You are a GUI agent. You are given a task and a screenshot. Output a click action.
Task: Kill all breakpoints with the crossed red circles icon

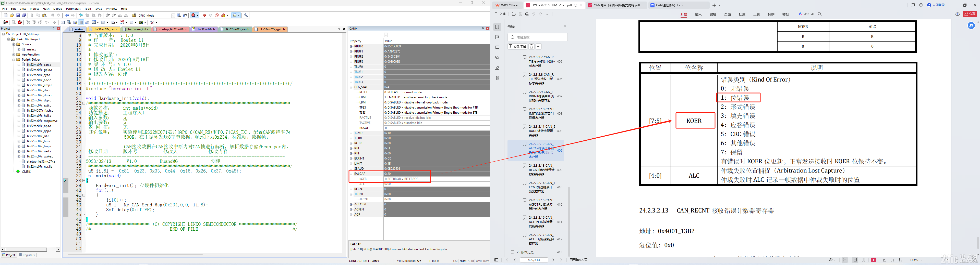223,16
